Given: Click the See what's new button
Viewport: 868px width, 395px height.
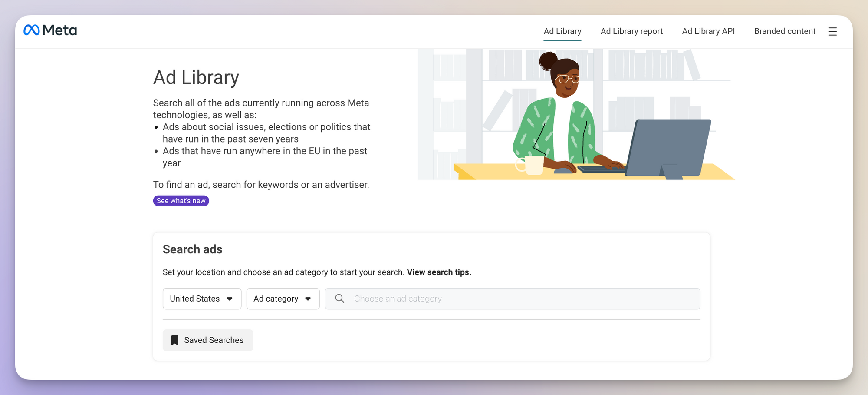Looking at the screenshot, I should coord(181,201).
